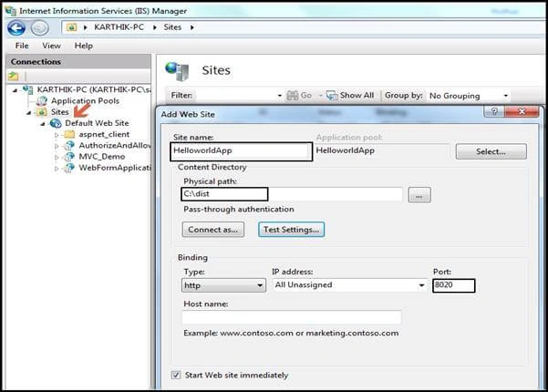Open the Help menu
The image size is (548, 392).
coord(84,46)
